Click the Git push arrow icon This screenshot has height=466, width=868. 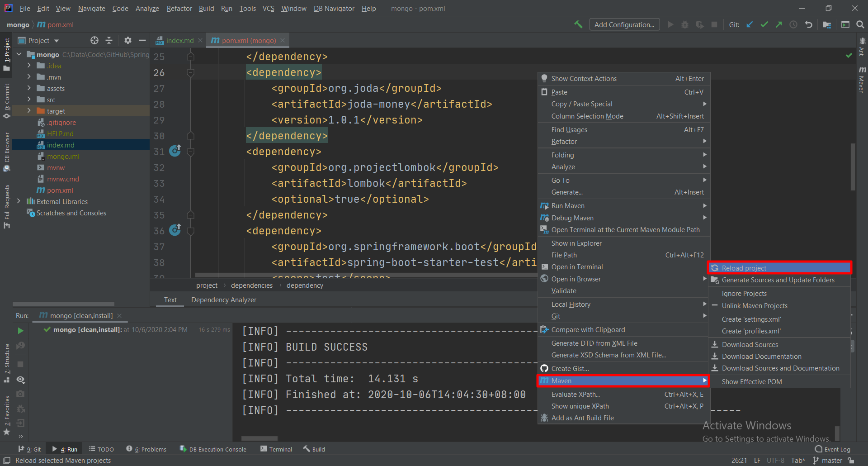click(778, 24)
